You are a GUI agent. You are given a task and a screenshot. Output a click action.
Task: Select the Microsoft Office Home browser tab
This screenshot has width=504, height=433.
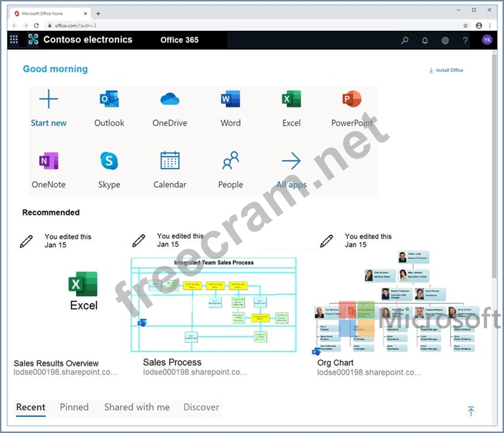coord(51,14)
